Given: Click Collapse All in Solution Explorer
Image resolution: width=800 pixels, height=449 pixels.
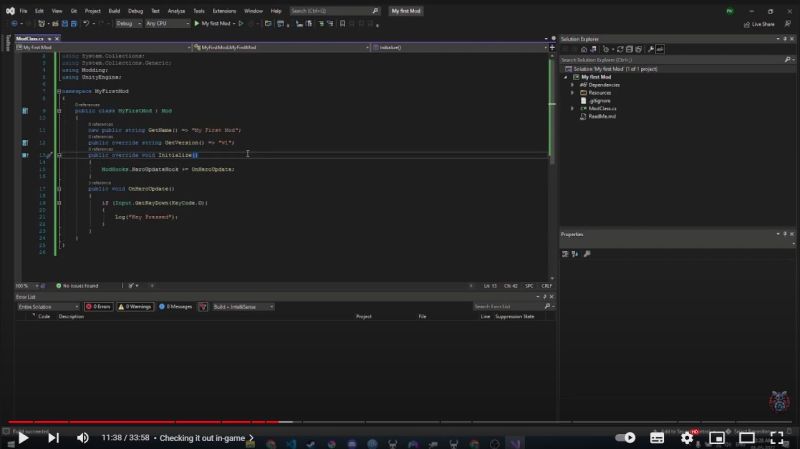Looking at the screenshot, I should pos(629,49).
